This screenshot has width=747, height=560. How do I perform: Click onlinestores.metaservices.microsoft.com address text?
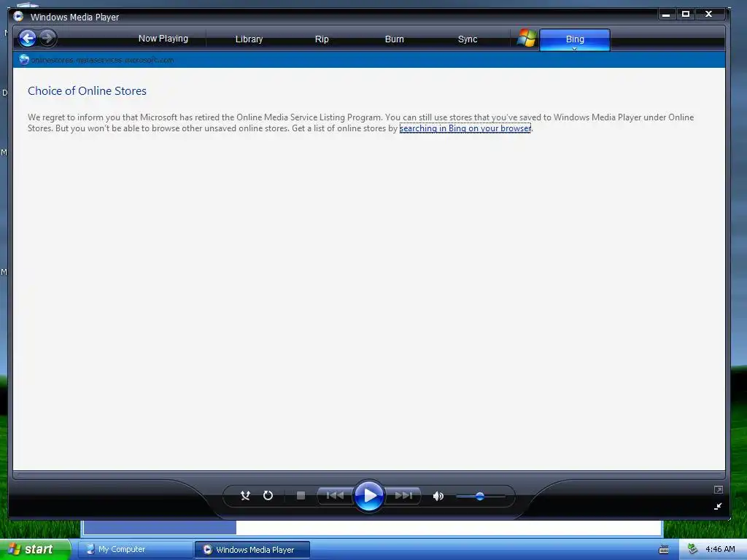[x=102, y=60]
